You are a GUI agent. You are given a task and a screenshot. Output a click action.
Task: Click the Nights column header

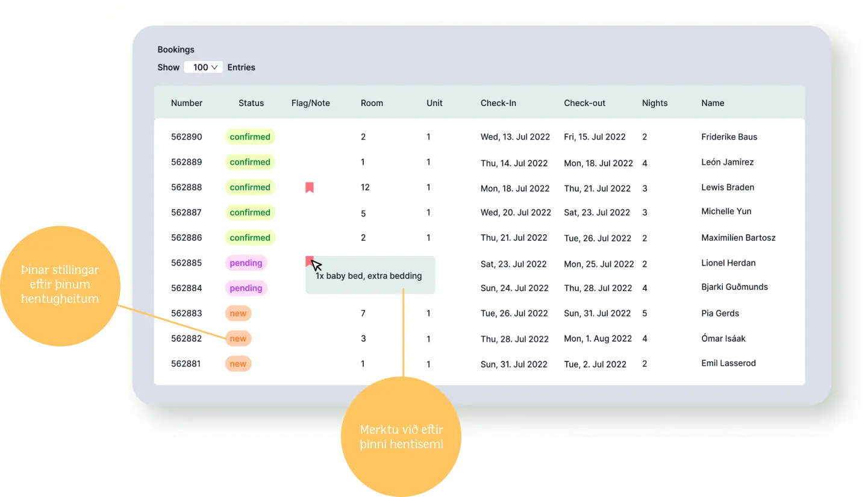(655, 103)
